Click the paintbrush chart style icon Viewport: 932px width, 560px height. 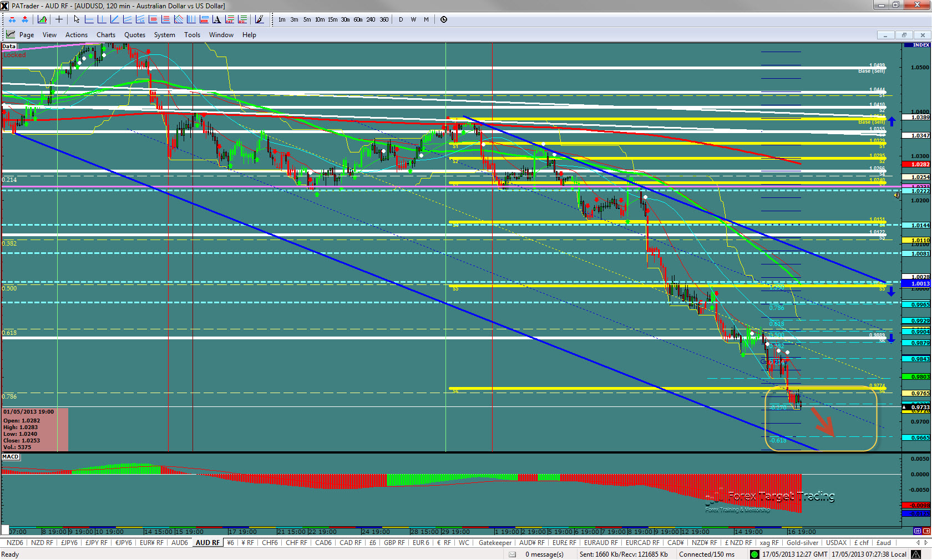259,19
